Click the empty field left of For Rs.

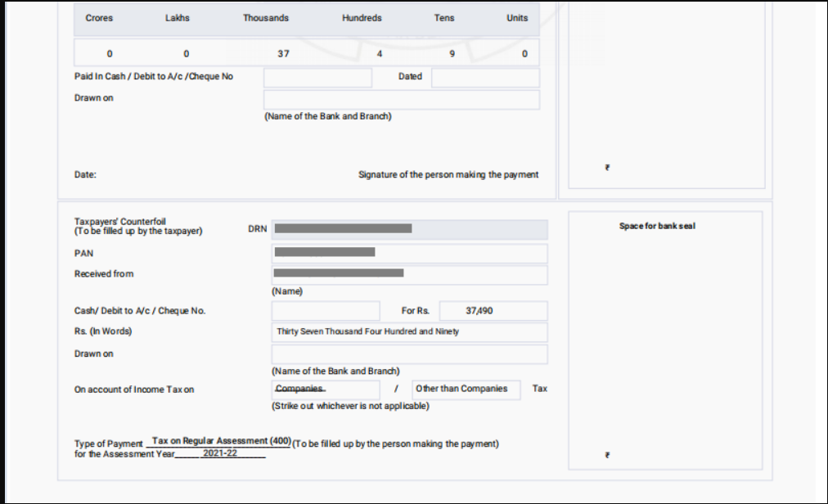[x=326, y=311]
